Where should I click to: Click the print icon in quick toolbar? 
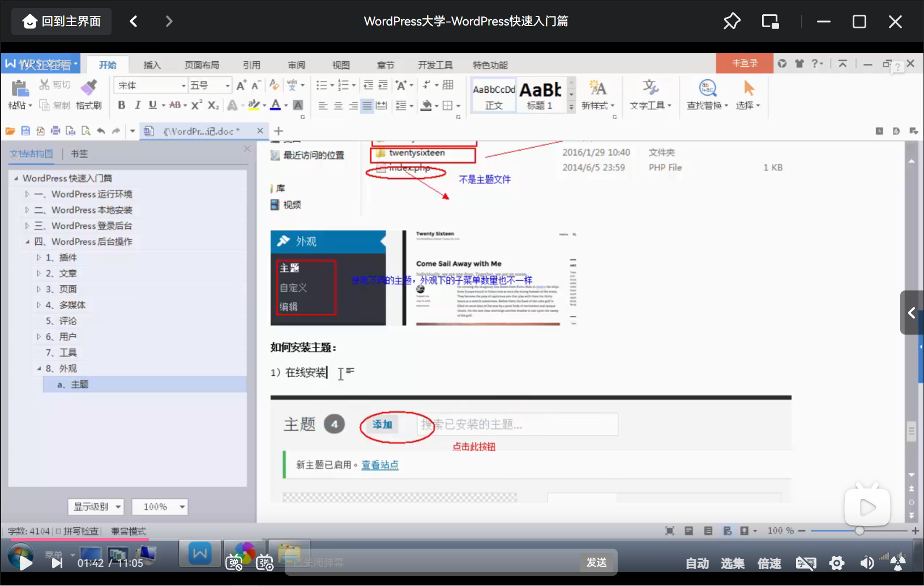pyautogui.click(x=55, y=131)
